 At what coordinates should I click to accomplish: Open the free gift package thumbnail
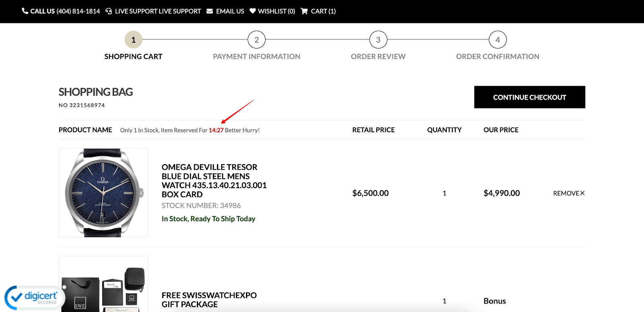(x=103, y=284)
